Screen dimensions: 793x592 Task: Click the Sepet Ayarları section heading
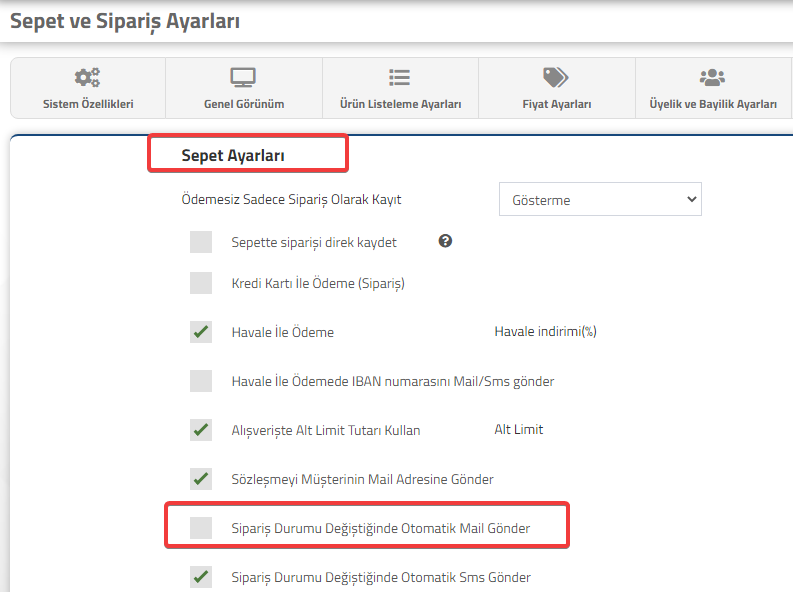(233, 156)
